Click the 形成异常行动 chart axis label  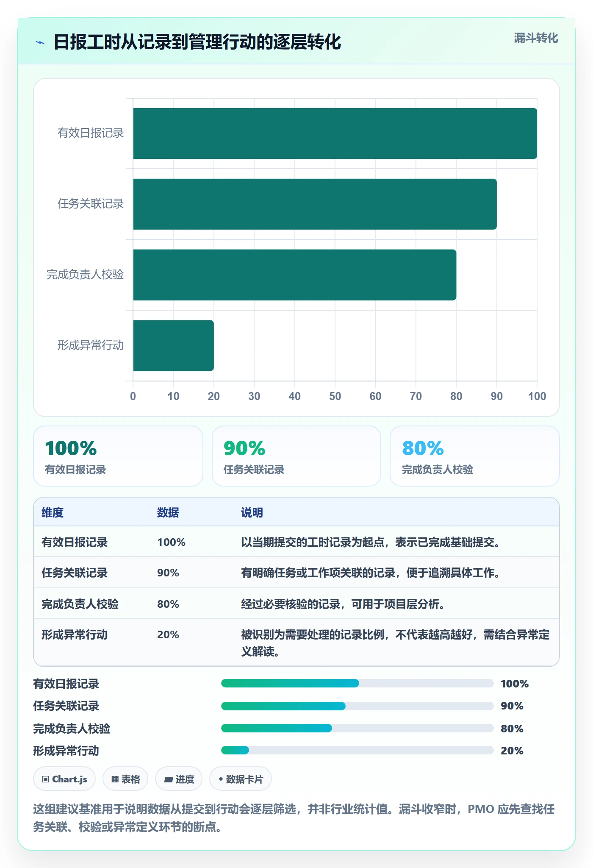(91, 345)
